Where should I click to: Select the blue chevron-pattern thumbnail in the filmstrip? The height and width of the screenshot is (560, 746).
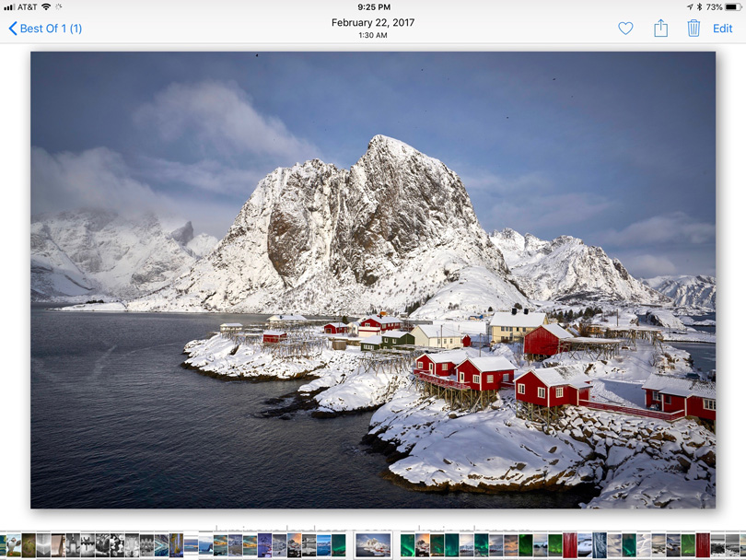[161, 545]
